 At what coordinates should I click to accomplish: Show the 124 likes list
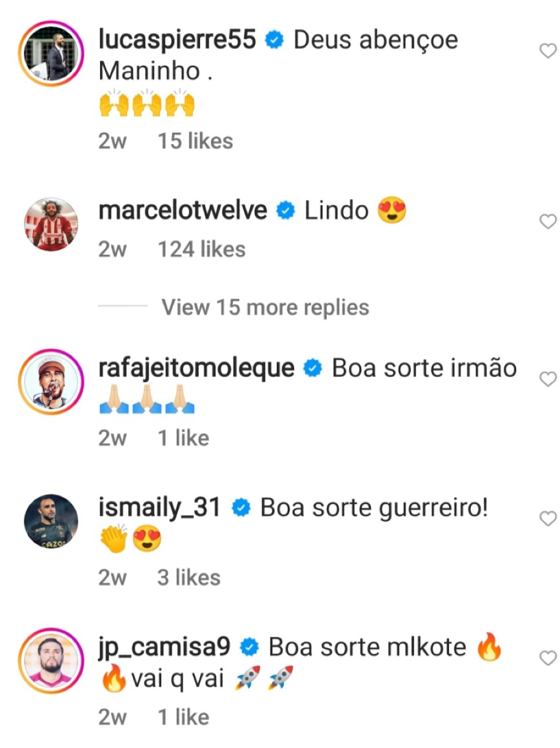click(x=202, y=249)
